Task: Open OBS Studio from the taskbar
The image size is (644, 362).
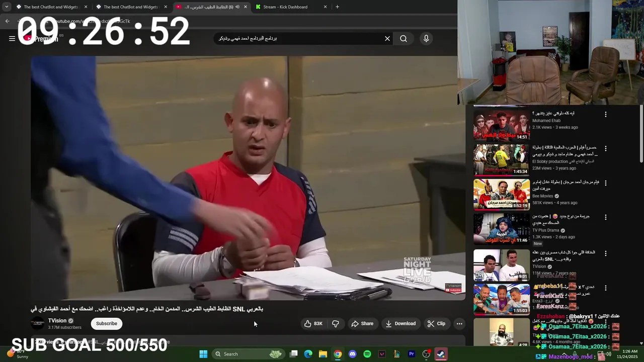Action: pos(426,354)
